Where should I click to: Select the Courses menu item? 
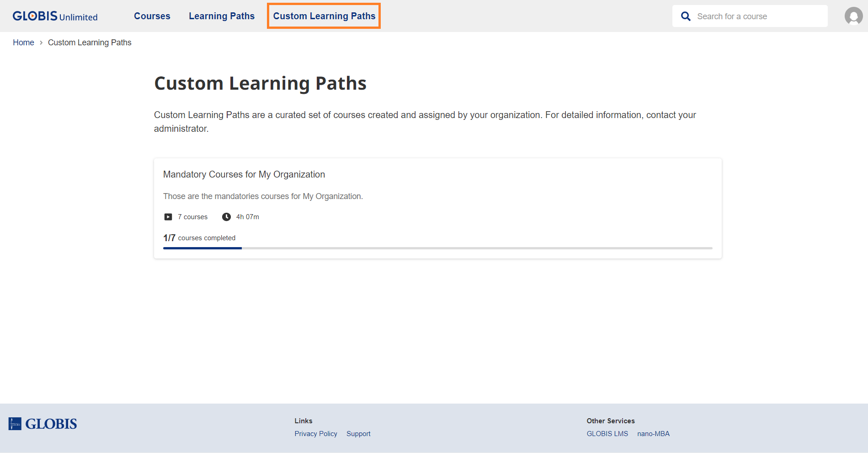coord(152,16)
